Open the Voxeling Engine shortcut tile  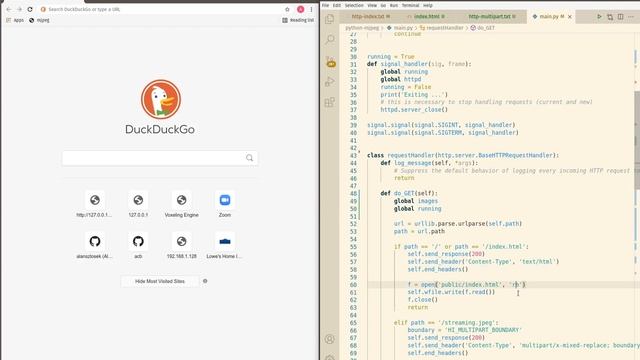coord(181,205)
